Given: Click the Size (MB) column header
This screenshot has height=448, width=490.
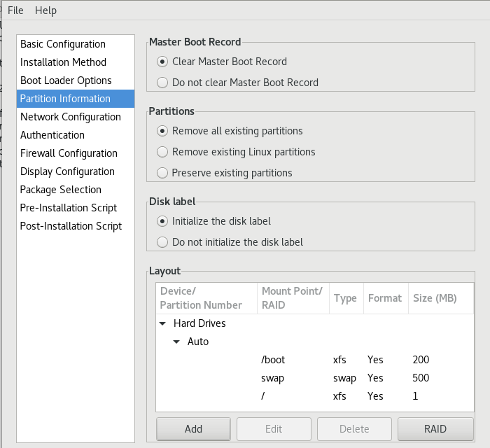Looking at the screenshot, I should pyautogui.click(x=441, y=298).
